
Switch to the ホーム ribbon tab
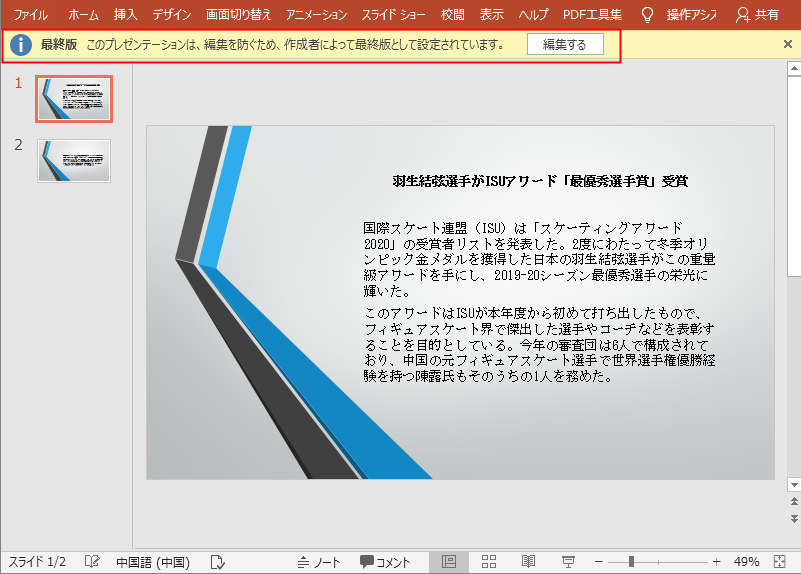[x=83, y=15]
